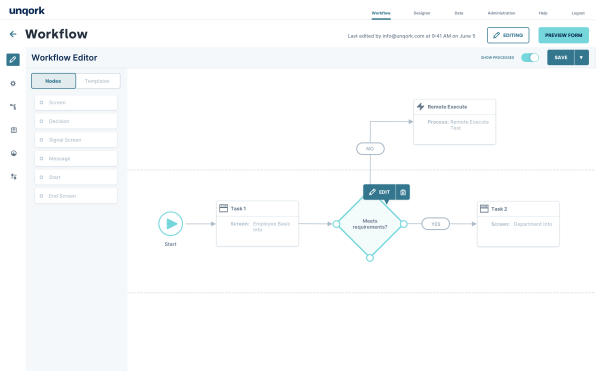Click the YES branch label
Image resolution: width=596 pixels, height=371 pixels.
tap(436, 224)
